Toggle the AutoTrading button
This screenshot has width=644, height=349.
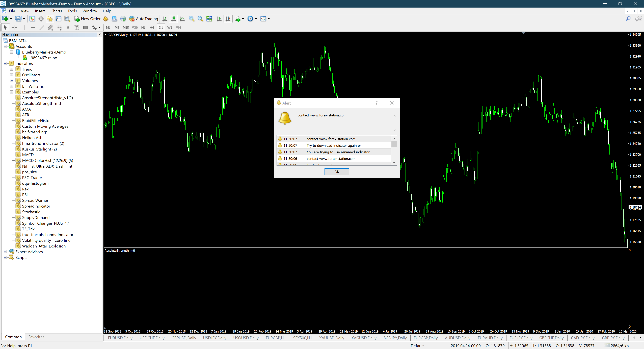pos(144,19)
